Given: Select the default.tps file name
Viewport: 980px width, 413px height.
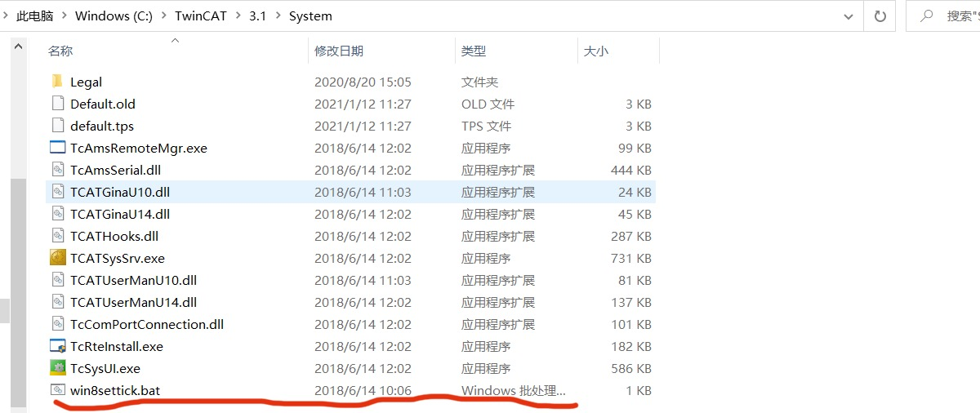Looking at the screenshot, I should point(102,126).
